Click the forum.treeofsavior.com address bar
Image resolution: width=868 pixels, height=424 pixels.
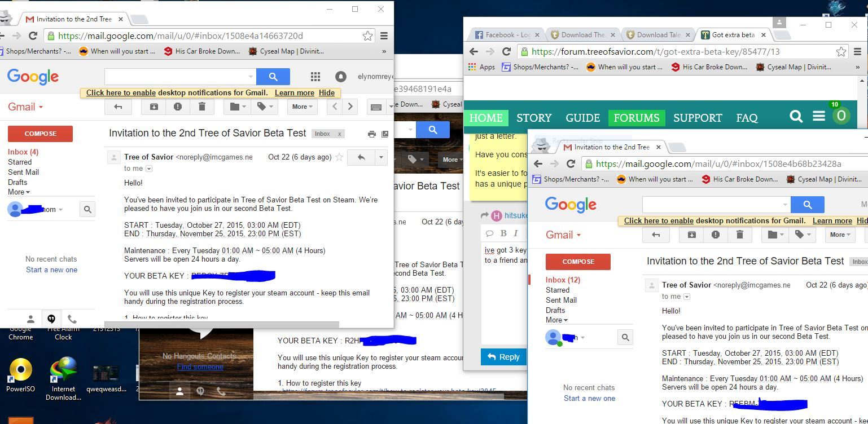point(677,51)
